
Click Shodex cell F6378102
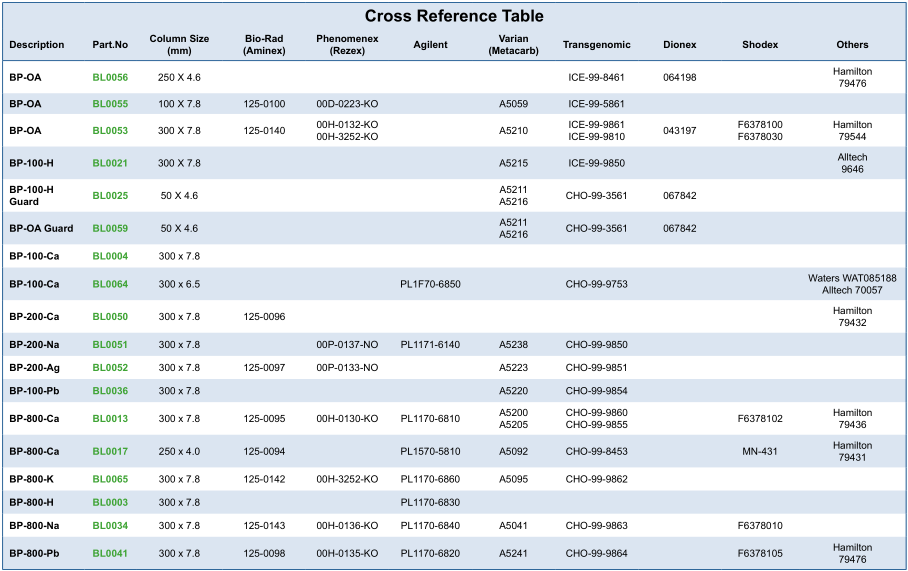point(760,419)
